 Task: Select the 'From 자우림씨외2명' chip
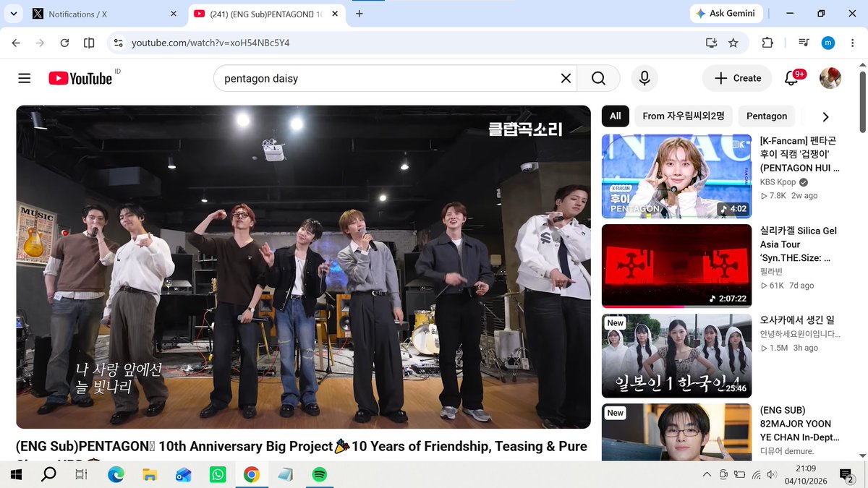click(x=684, y=116)
